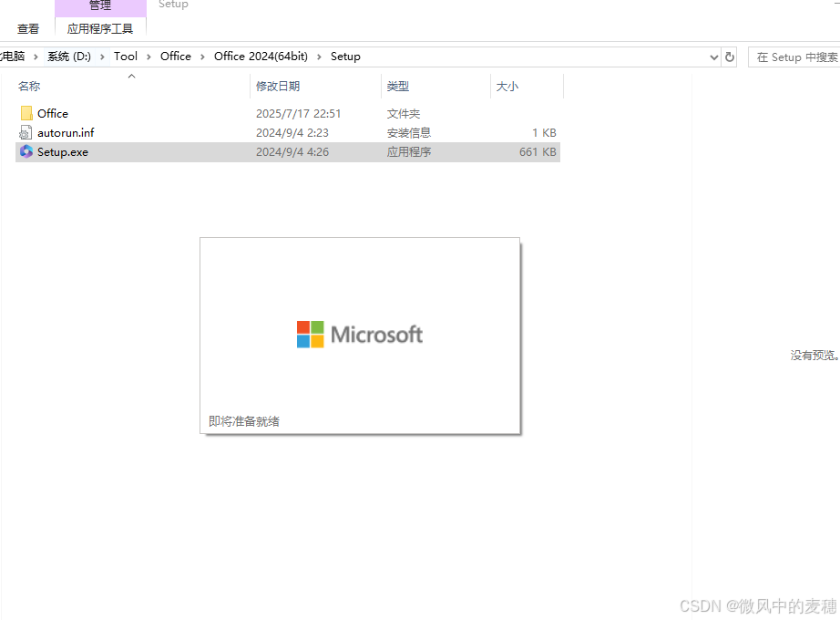Image resolution: width=840 pixels, height=620 pixels.
Task: Open the 管理 contextual ribbon tab
Action: point(100,5)
